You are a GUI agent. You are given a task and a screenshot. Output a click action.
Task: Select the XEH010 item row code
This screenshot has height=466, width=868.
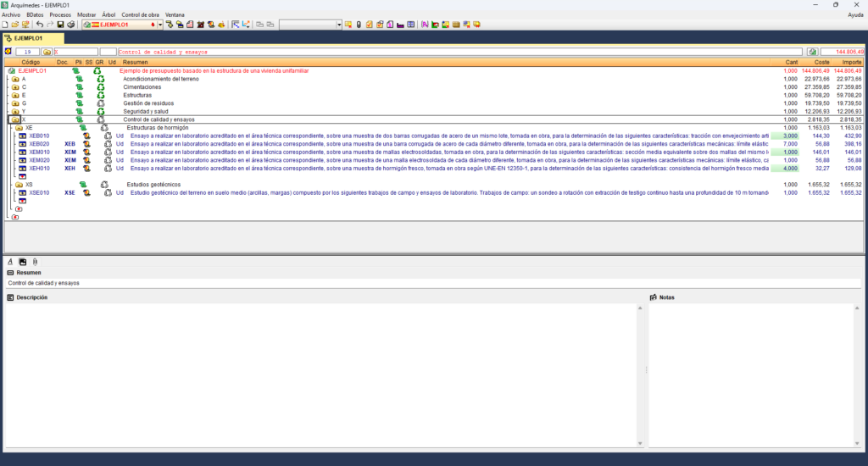pyautogui.click(x=39, y=169)
